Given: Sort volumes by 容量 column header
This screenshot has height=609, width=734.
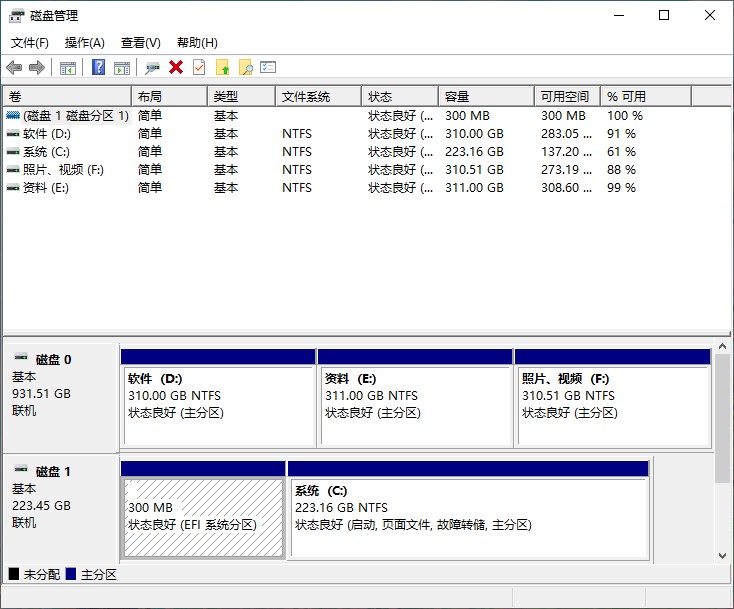Looking at the screenshot, I should click(457, 97).
